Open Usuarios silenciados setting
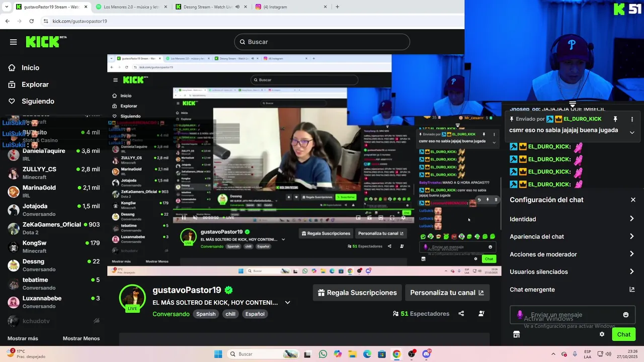Screen dimensions: 644x362 click(x=572, y=271)
